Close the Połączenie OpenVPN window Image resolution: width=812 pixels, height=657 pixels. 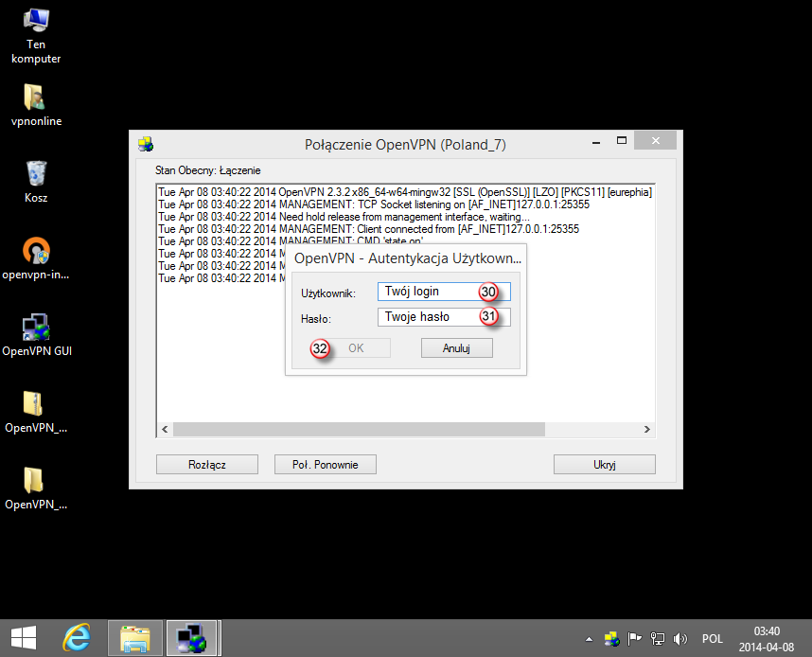coord(655,140)
